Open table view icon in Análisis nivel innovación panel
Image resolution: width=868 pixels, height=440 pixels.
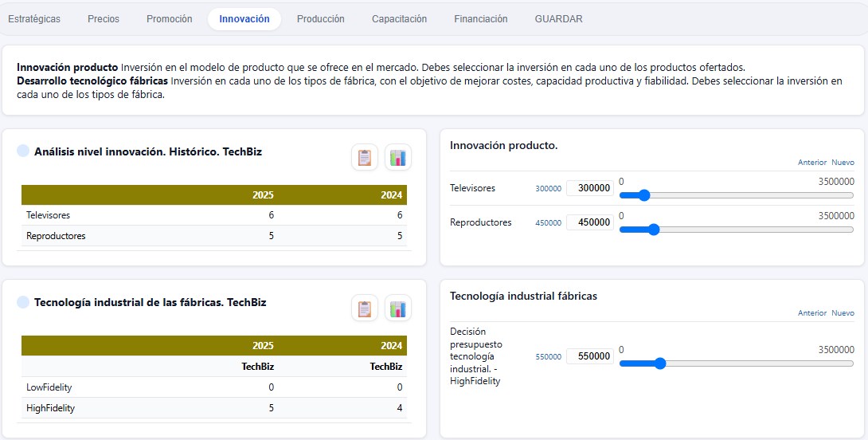click(364, 157)
